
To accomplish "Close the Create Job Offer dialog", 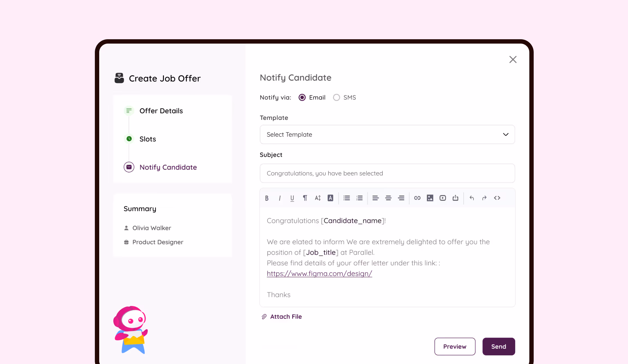I will pyautogui.click(x=513, y=59).
